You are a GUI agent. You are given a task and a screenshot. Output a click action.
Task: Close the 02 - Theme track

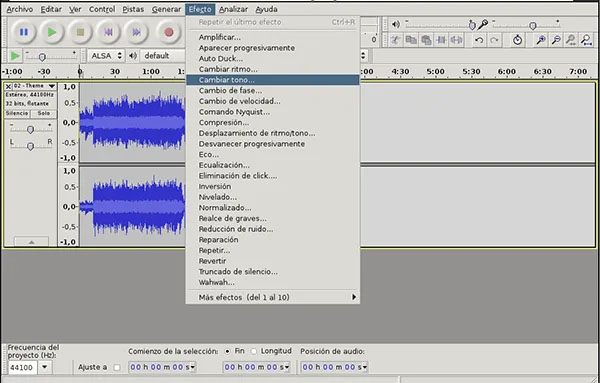8,86
